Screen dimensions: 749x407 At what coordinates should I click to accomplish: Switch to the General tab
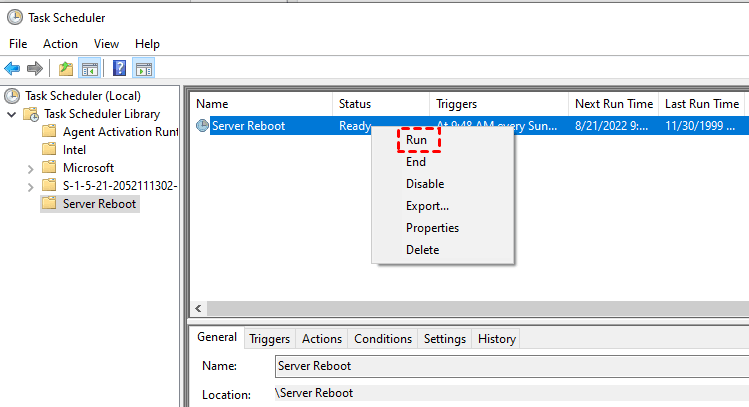[217, 337]
